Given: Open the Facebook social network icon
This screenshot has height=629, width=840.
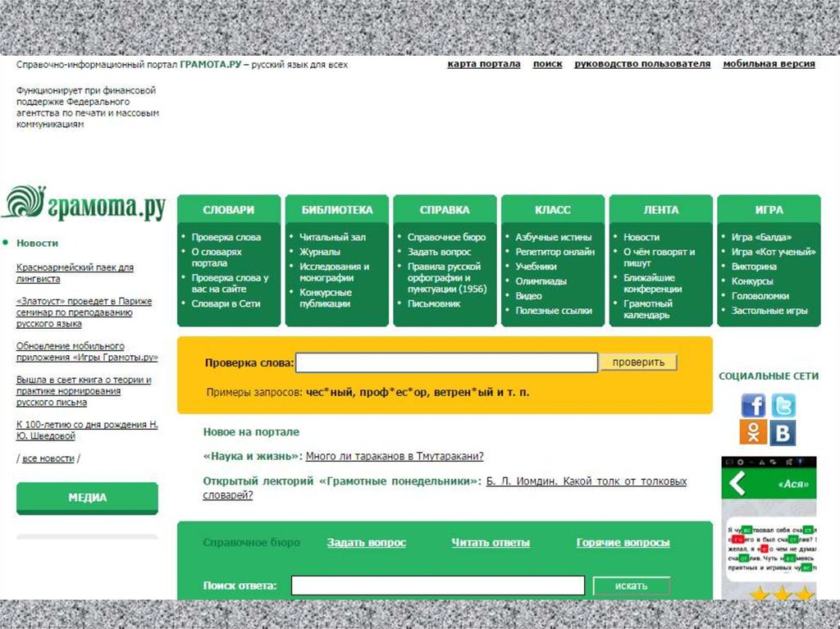Looking at the screenshot, I should 753,406.
